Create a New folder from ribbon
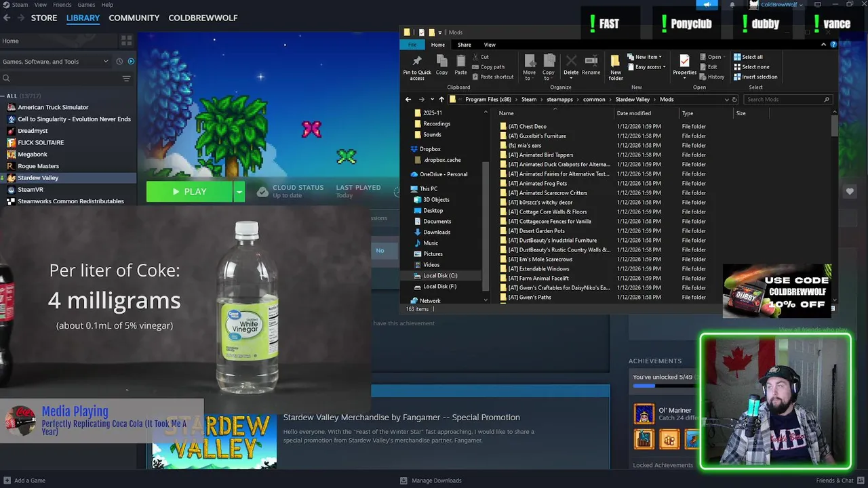Viewport: 868px width, 488px height. pyautogui.click(x=615, y=66)
